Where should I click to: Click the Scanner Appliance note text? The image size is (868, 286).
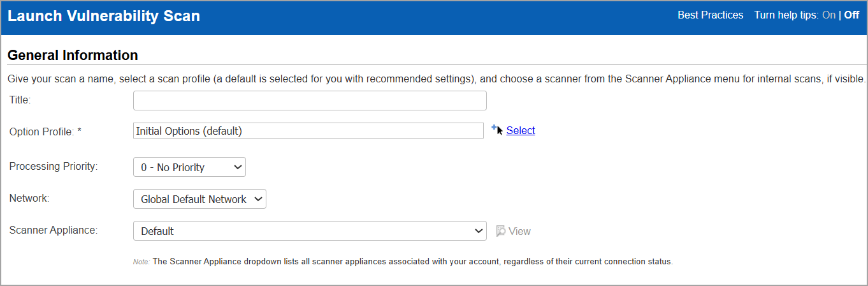[x=412, y=262]
